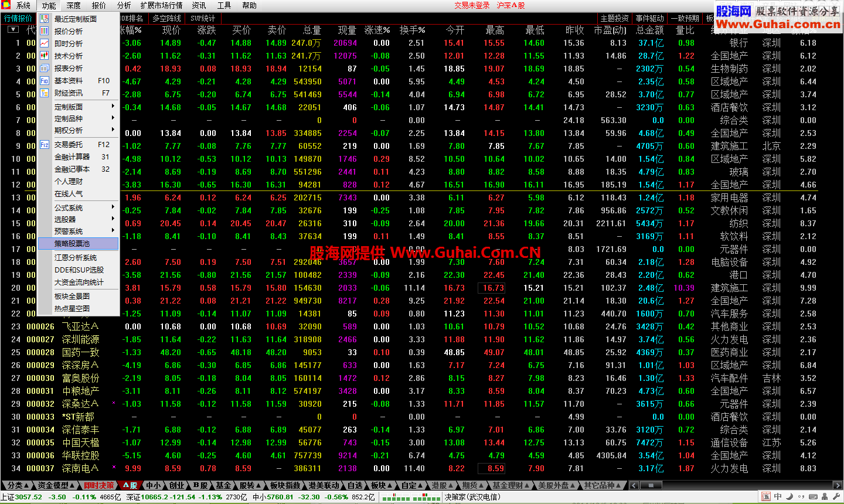Sort by the 市盈(动) column header
Viewport: 844px width, 504px height.
pos(610,30)
